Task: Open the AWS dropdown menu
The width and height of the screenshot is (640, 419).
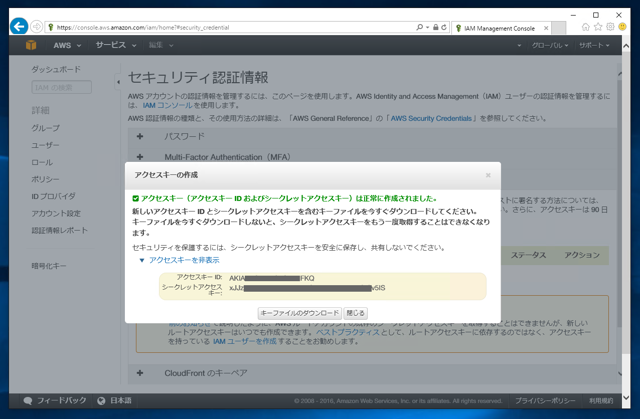Action: pyautogui.click(x=67, y=45)
